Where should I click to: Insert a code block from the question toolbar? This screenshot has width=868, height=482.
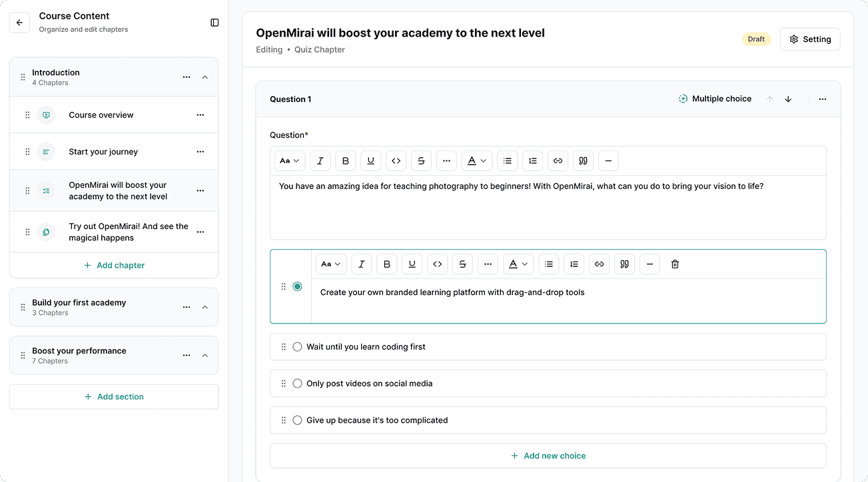tap(396, 160)
